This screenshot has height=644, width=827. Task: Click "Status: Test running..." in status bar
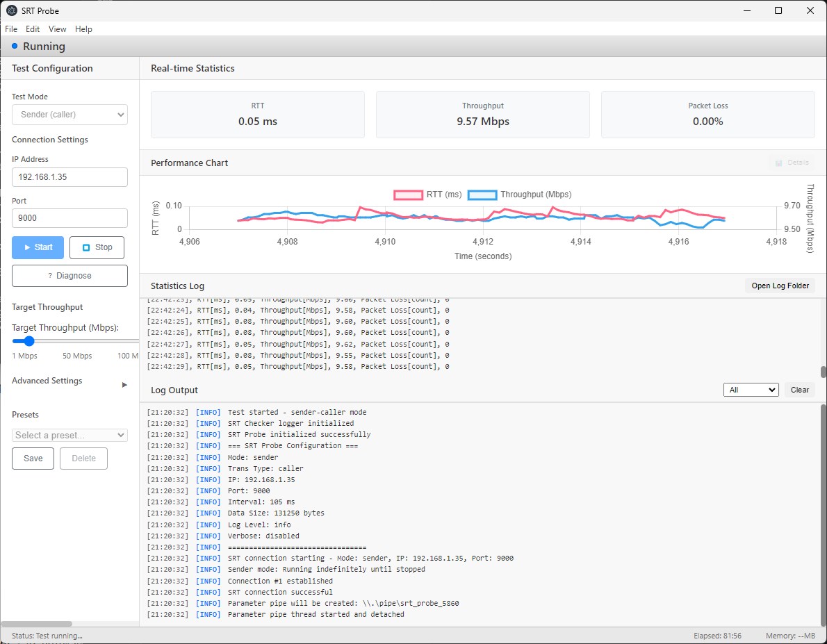47,636
